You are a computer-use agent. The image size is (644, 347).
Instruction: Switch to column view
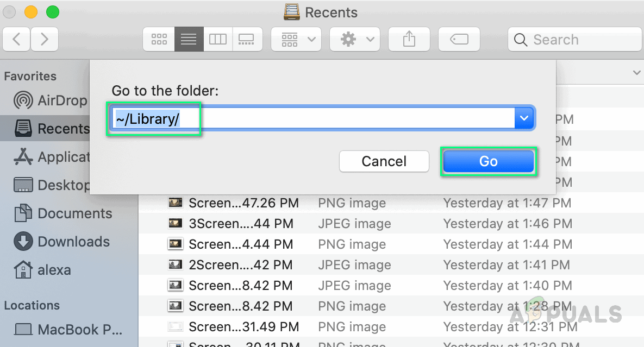218,40
